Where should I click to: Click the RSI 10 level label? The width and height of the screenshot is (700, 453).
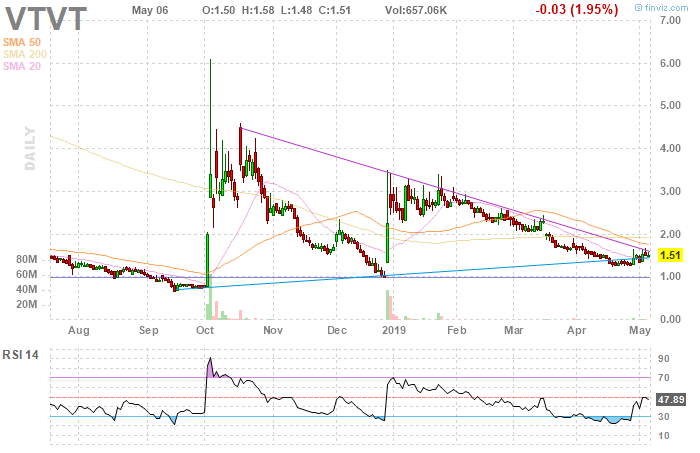point(664,436)
